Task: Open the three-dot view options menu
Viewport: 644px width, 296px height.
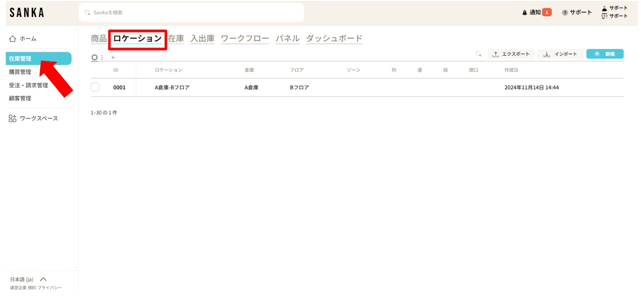Action: 102,58
